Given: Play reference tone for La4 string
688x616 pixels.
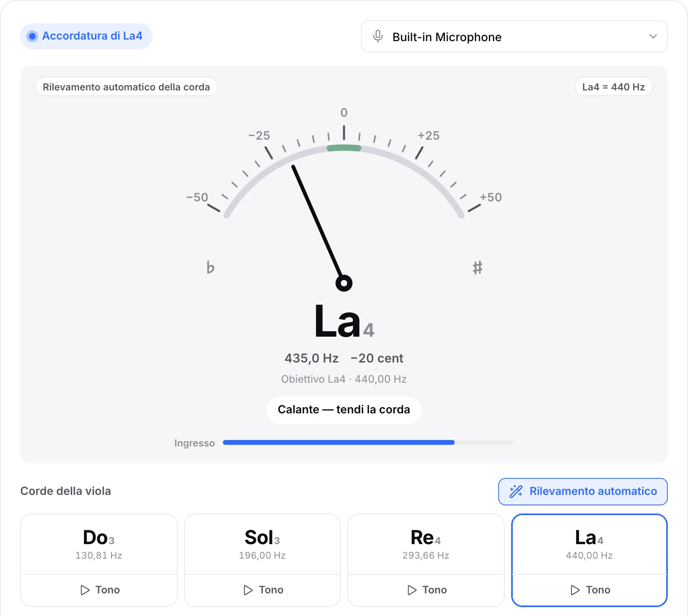Looking at the screenshot, I should click(589, 590).
